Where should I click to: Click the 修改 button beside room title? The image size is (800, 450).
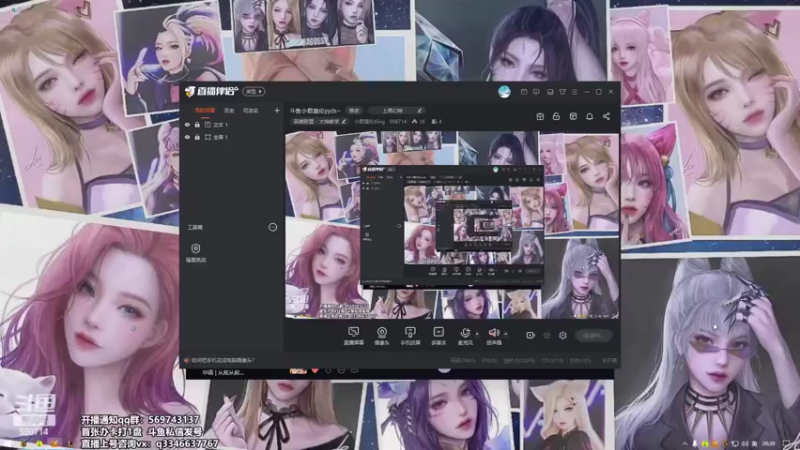pos(354,110)
